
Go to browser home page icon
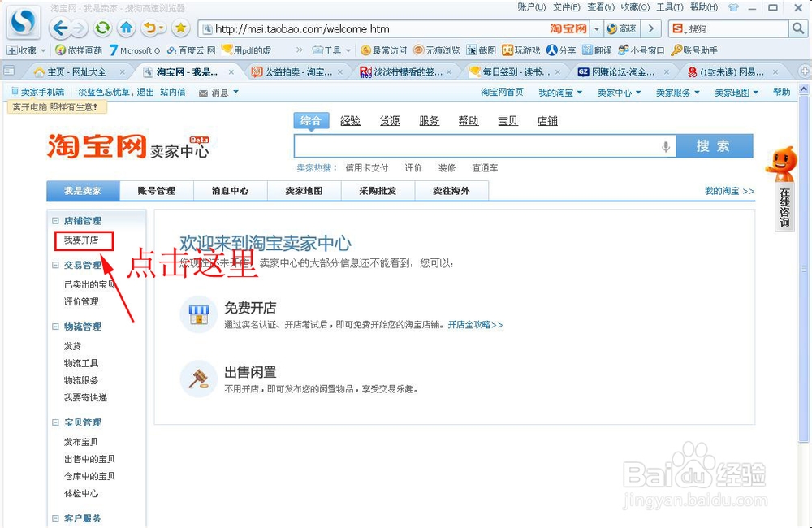pyautogui.click(x=127, y=28)
